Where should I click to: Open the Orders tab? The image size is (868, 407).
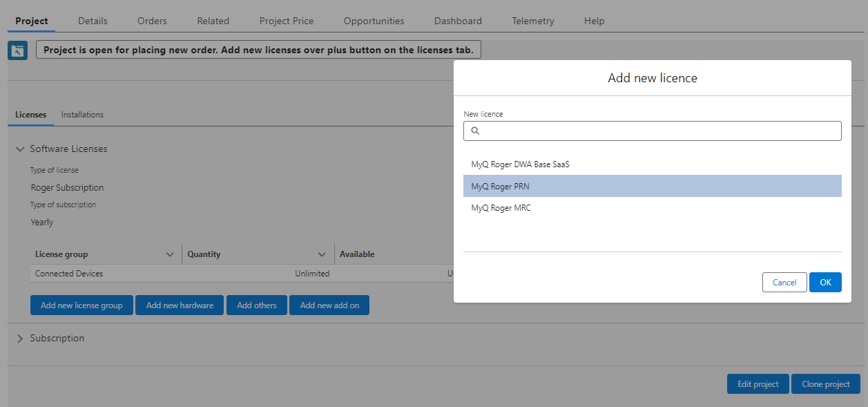point(152,21)
